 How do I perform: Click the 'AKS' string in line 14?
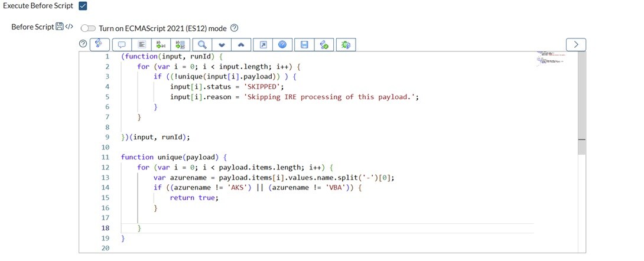(239, 188)
